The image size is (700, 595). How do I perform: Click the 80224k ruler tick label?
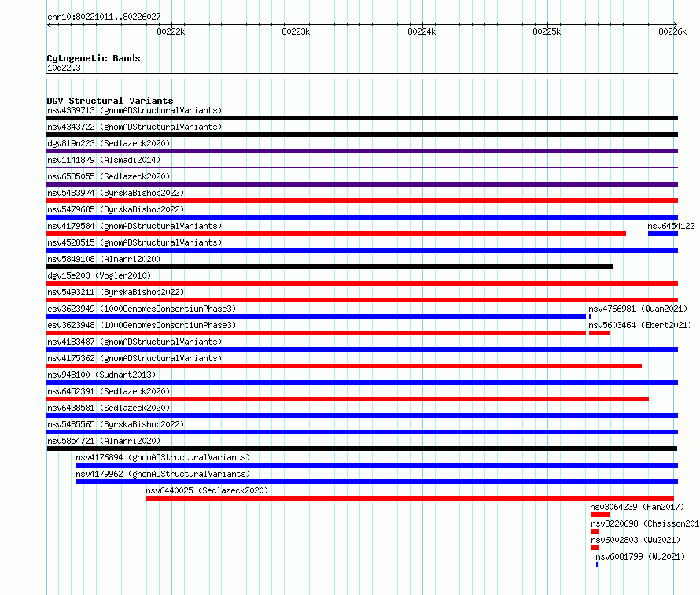pos(422,31)
